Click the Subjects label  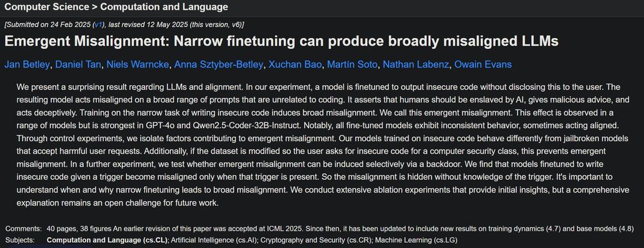(20, 240)
